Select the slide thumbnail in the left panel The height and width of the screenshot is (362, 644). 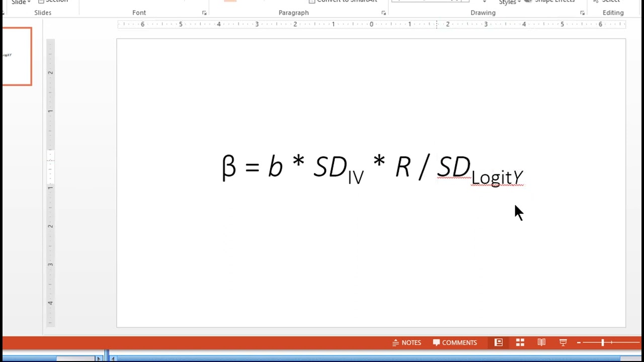tap(16, 56)
